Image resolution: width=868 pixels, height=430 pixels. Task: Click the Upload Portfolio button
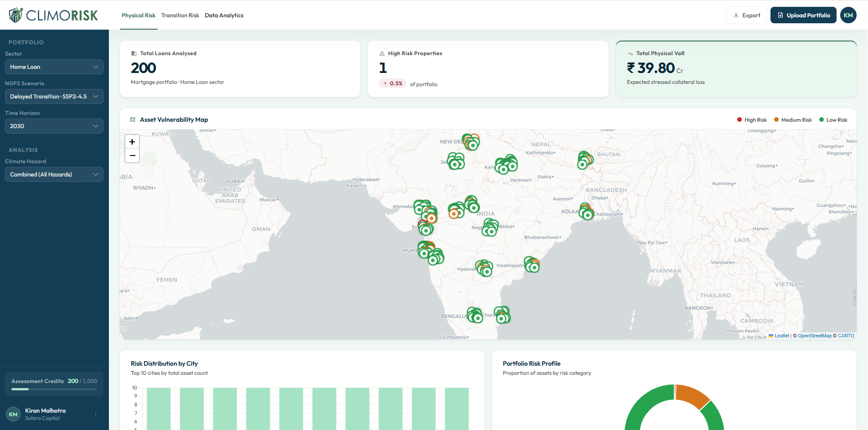803,15
